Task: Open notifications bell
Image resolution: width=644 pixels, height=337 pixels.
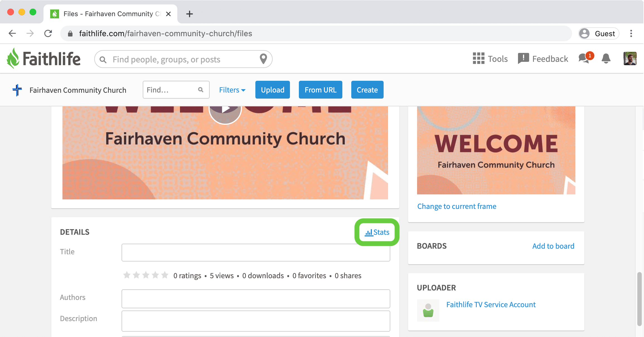Action: 606,58
